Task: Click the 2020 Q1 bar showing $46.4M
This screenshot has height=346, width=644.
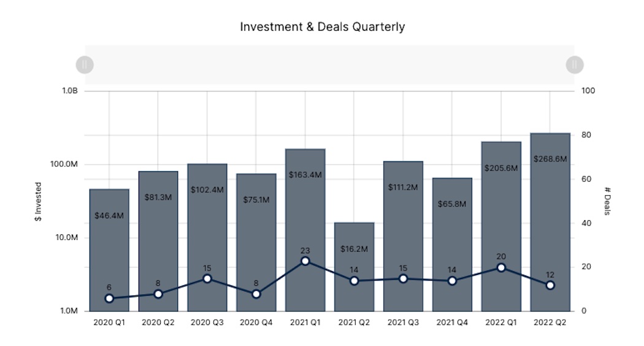Action: coord(109,239)
